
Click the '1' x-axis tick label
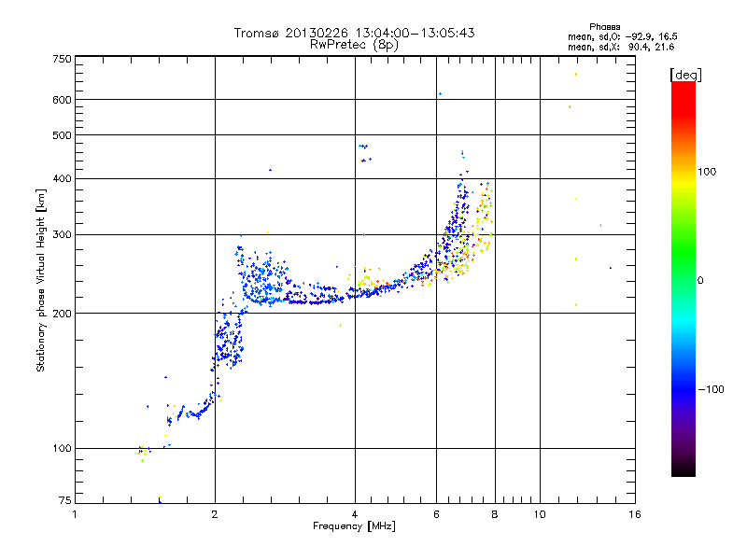click(x=75, y=515)
